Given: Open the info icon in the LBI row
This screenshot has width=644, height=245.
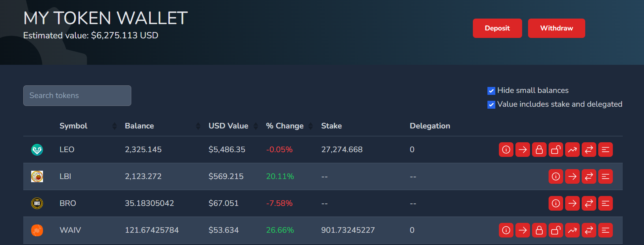Looking at the screenshot, I should point(556,177).
